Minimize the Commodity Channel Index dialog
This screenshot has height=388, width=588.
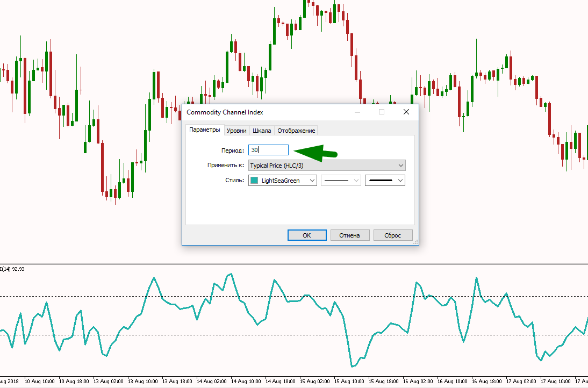click(x=357, y=112)
